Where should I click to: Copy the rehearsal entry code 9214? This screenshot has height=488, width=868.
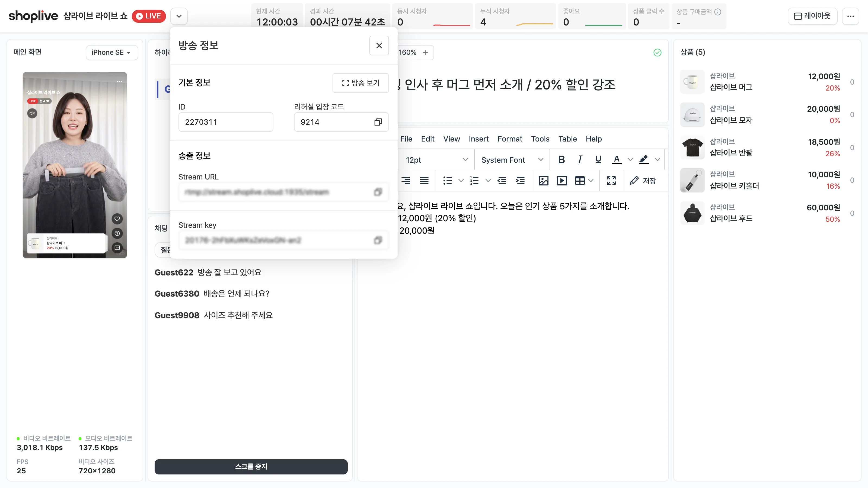[x=378, y=122]
